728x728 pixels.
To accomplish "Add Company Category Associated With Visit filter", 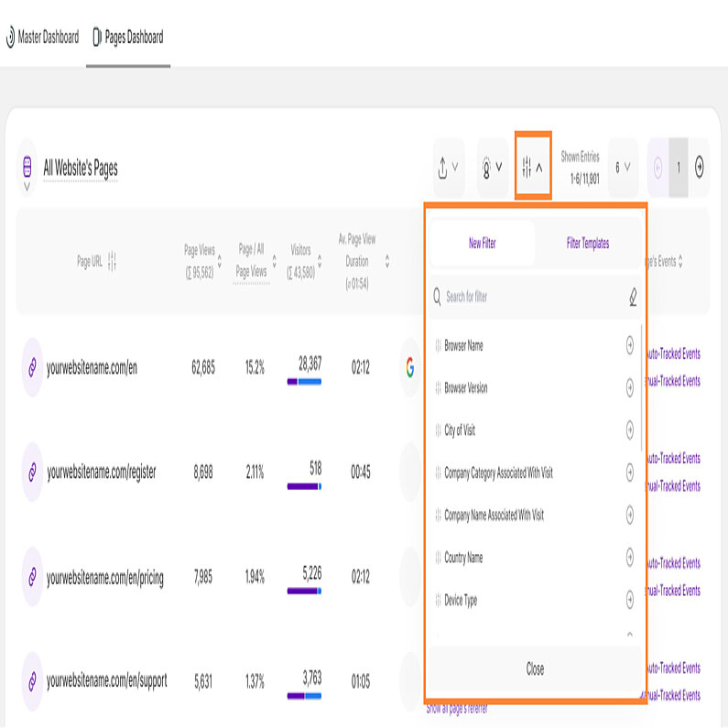I will (630, 473).
